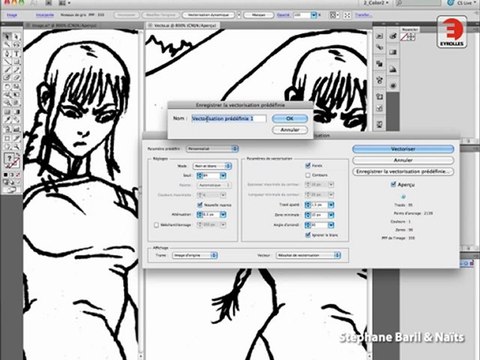Select the Line Segment tool

click(7, 62)
